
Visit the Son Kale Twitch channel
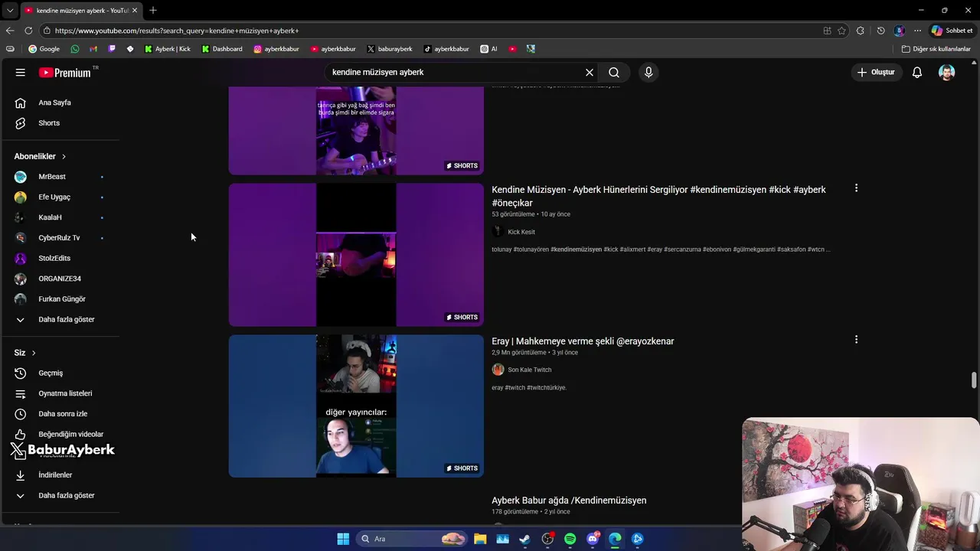(x=529, y=370)
